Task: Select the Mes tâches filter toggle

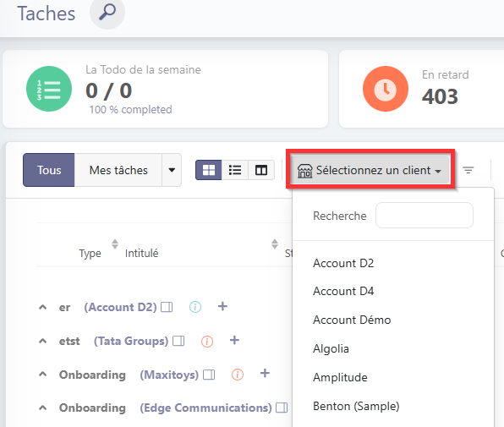Action: [x=118, y=170]
